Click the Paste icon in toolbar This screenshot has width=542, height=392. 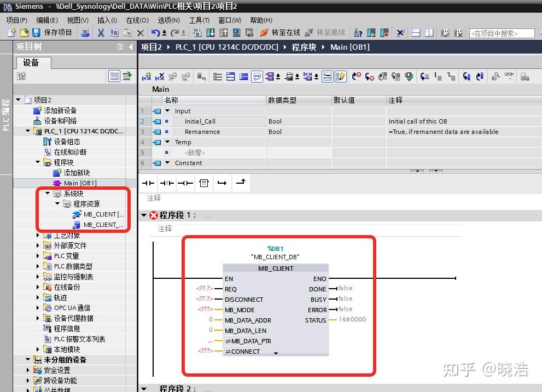click(x=127, y=32)
